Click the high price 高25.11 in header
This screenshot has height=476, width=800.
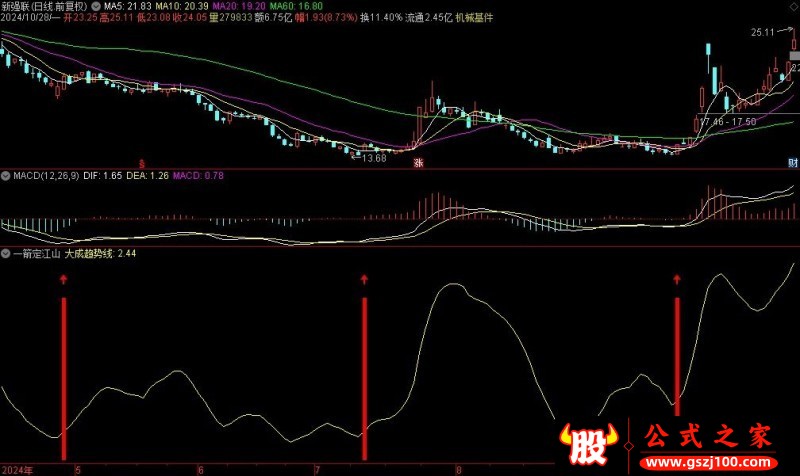click(x=116, y=18)
